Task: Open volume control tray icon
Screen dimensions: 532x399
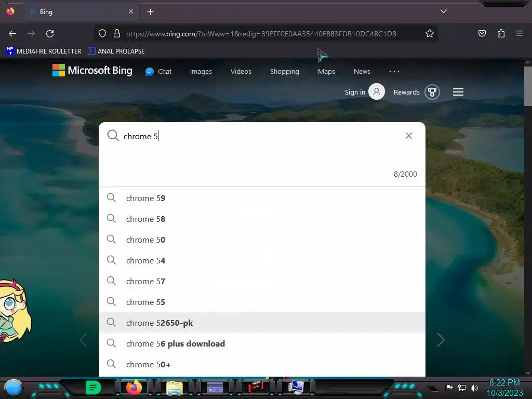Action: click(474, 388)
